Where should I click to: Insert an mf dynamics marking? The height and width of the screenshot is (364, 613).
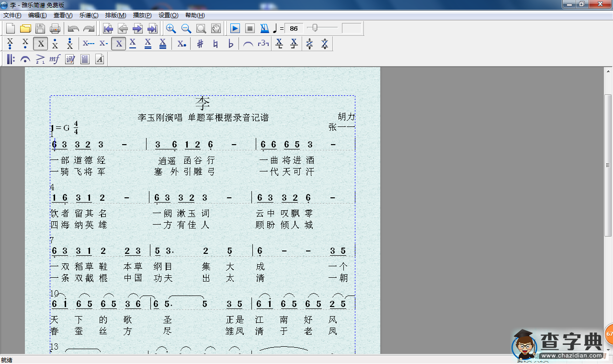pyautogui.click(x=55, y=59)
